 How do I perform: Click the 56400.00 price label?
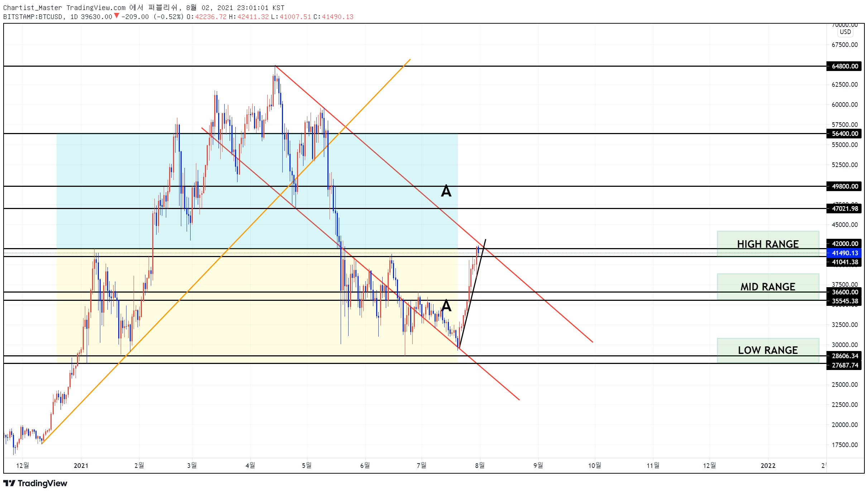(x=844, y=134)
